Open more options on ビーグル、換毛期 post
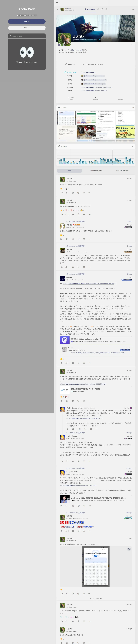 coord(89,193)
